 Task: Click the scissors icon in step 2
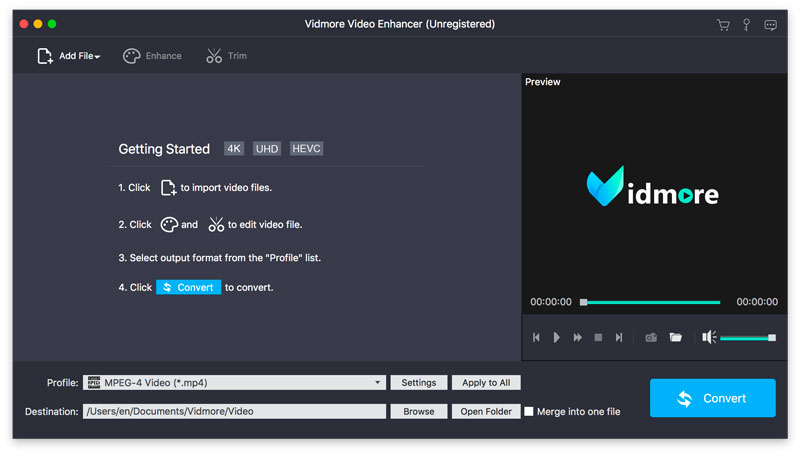click(x=216, y=224)
